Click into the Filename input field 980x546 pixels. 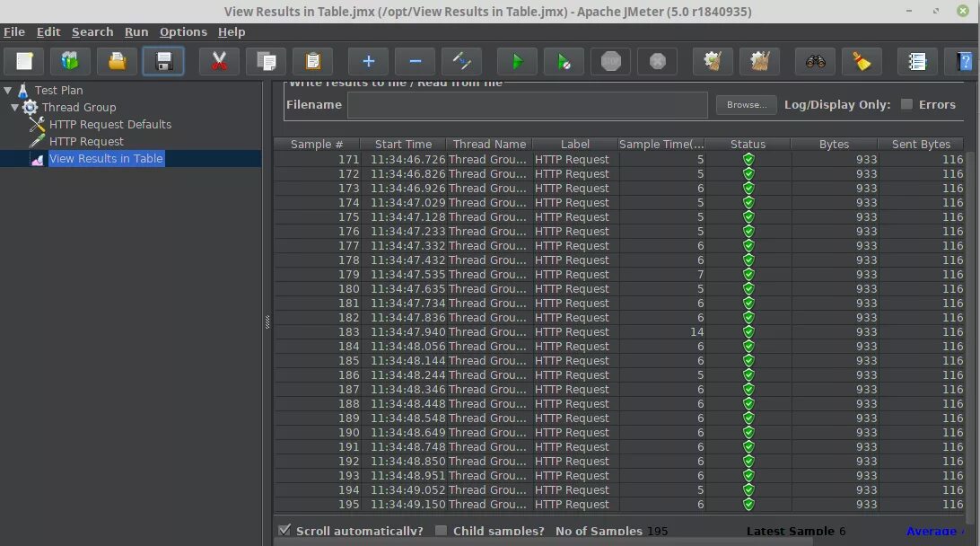[x=528, y=105]
